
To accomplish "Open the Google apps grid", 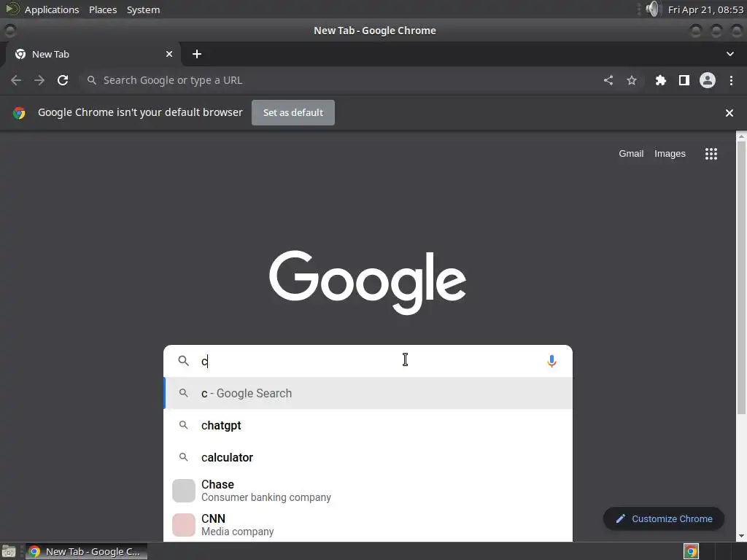I will [x=711, y=154].
